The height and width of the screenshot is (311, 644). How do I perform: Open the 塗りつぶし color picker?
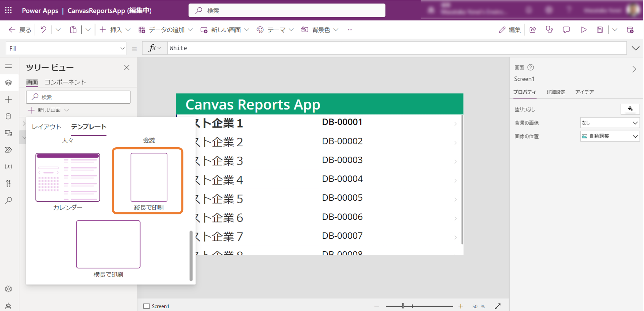point(630,109)
